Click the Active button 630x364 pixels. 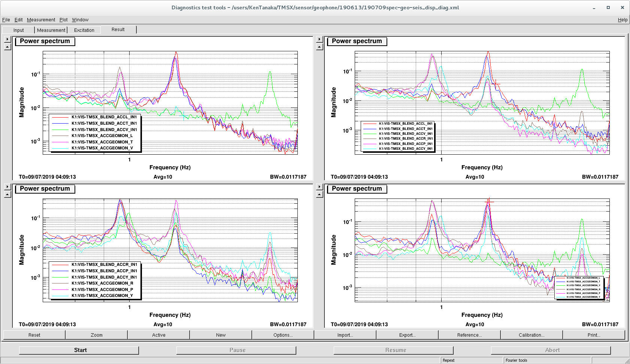click(159, 335)
